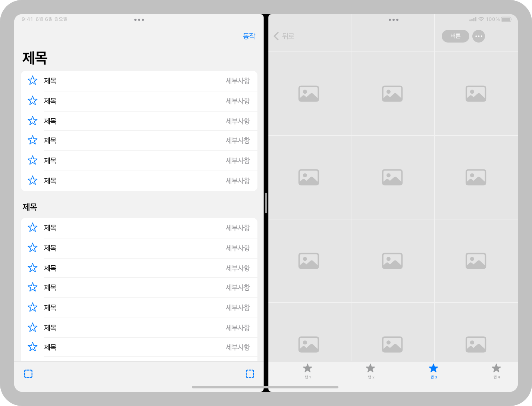The image size is (532, 406).
Task: Tap the first photo placeholder in the grid
Action: 309,93
